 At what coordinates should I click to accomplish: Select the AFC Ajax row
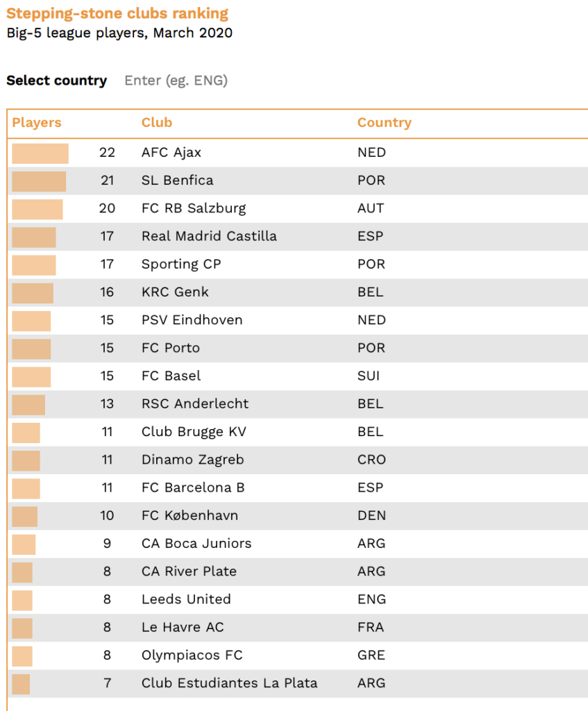click(x=298, y=153)
